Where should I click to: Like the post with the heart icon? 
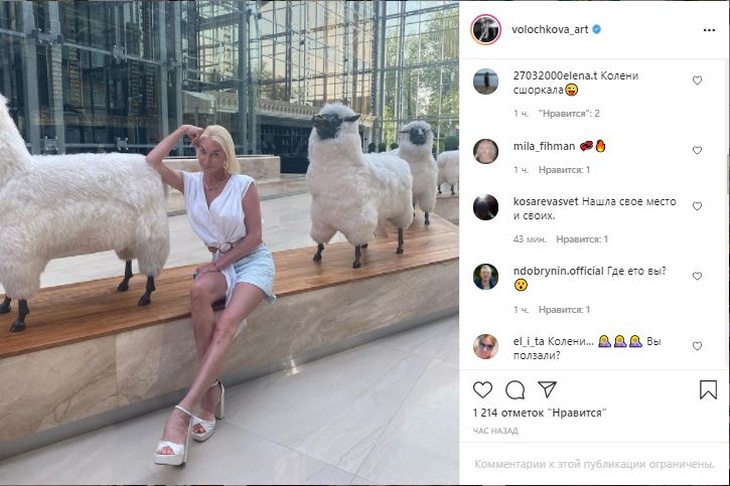tap(482, 390)
